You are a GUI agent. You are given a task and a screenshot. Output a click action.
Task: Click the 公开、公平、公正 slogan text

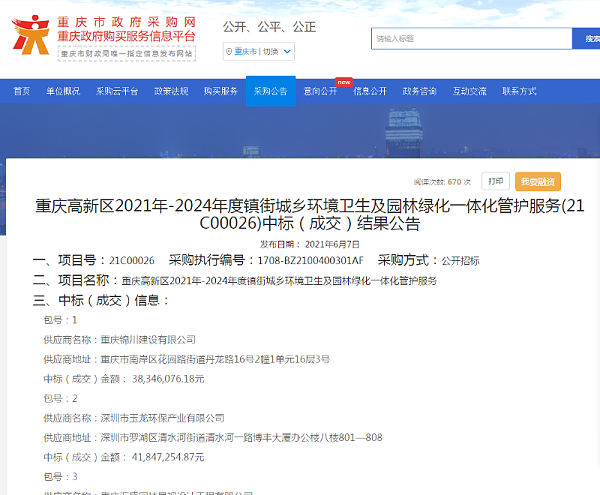[x=269, y=27]
